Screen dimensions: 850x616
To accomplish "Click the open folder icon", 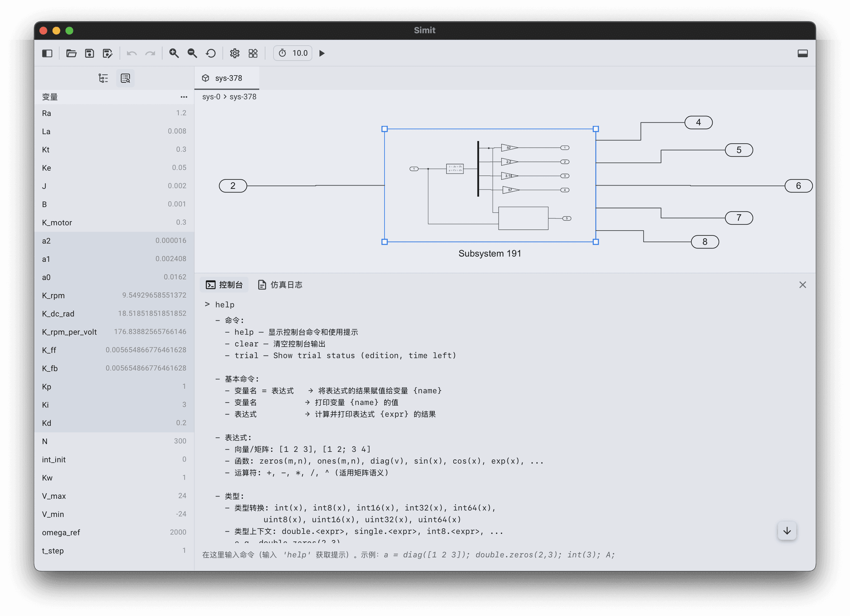I will coord(71,53).
